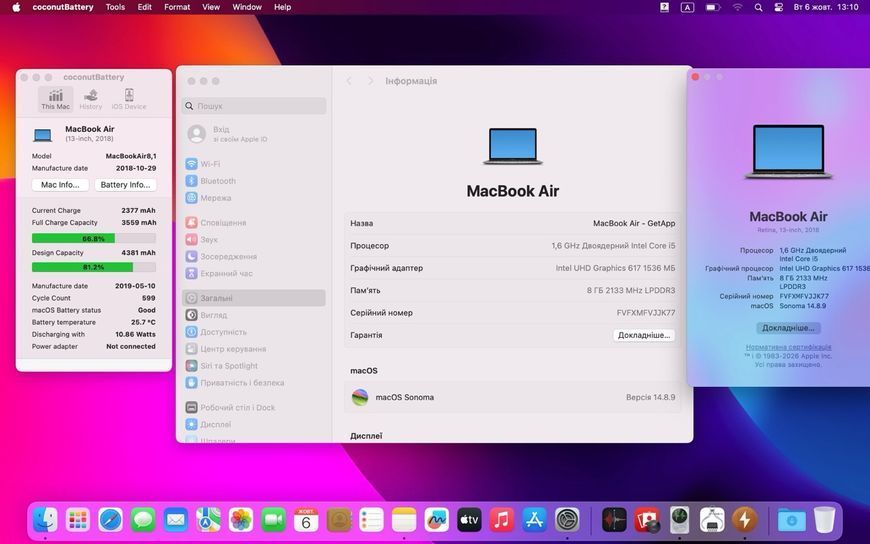
Task: Open Вигляд appearance settings
Action: pos(254,315)
